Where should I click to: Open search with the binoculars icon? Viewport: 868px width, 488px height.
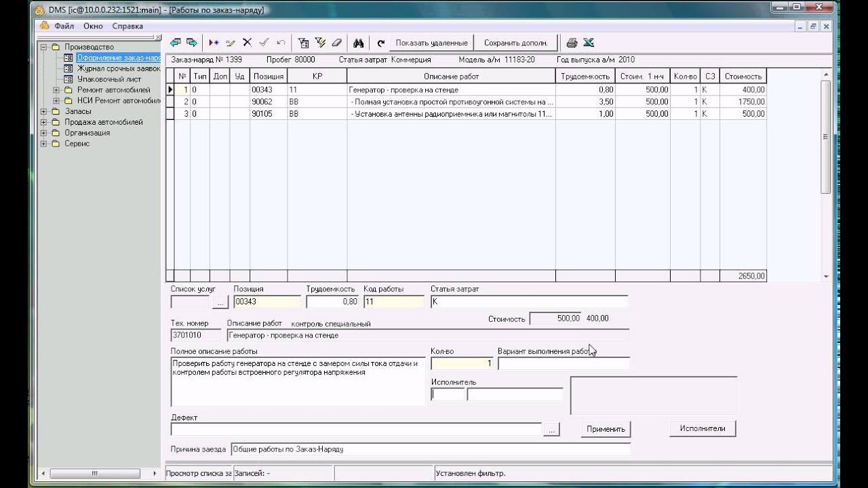pos(359,43)
